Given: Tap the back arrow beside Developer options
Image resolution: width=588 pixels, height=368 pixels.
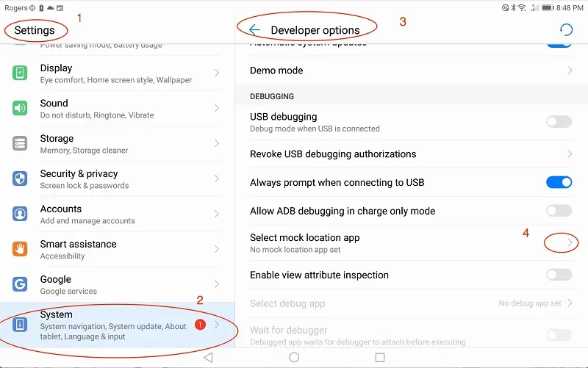Looking at the screenshot, I should [x=254, y=30].
